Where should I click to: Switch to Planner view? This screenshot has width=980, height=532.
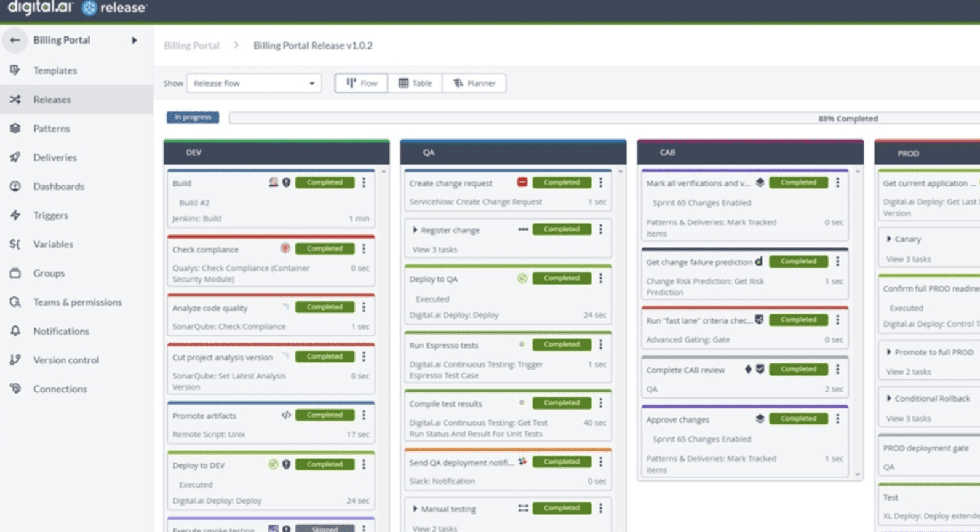pyautogui.click(x=474, y=83)
